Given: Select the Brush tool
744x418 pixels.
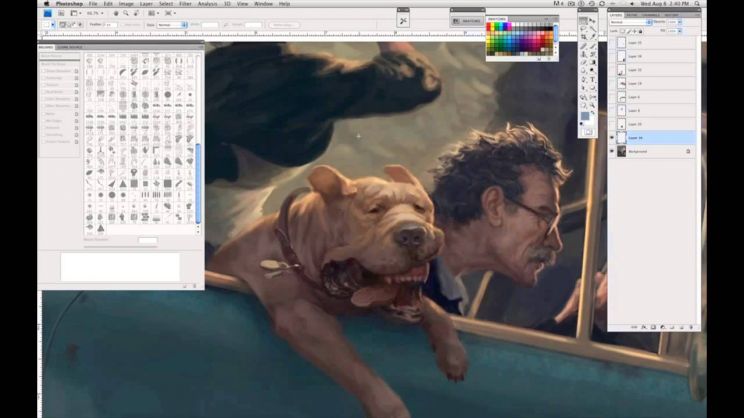Looking at the screenshot, I should click(593, 46).
